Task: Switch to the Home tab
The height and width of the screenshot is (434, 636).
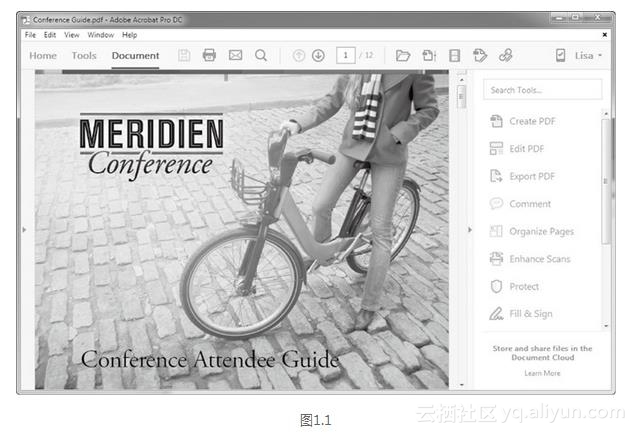Action: click(43, 56)
